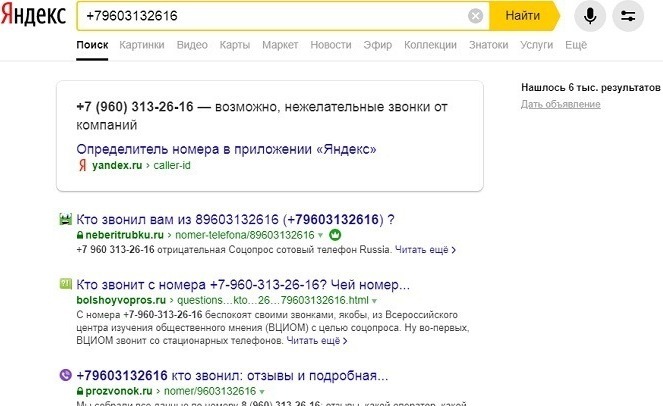Click the neberitrubku.ru domain link
The height and width of the screenshot is (406, 663).
click(x=124, y=235)
